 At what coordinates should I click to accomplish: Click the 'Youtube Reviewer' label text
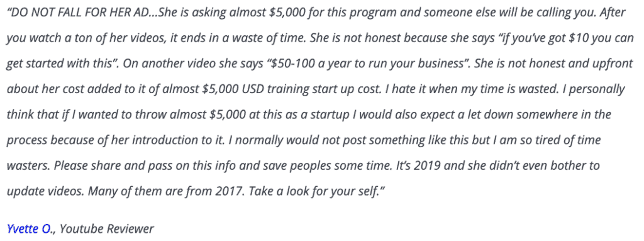[107, 228]
